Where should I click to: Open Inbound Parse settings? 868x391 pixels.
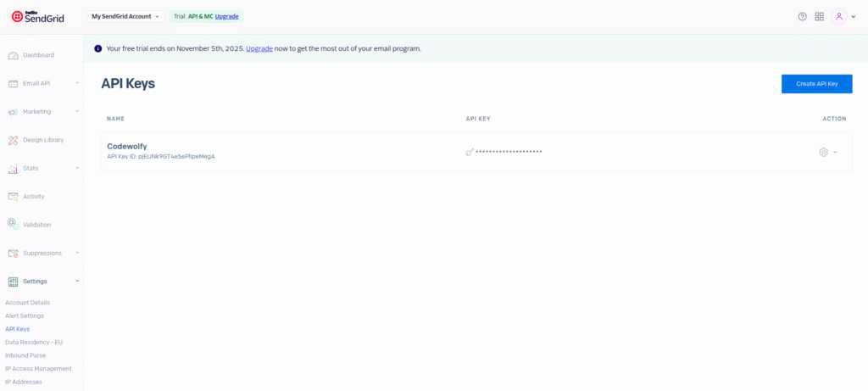tap(25, 355)
